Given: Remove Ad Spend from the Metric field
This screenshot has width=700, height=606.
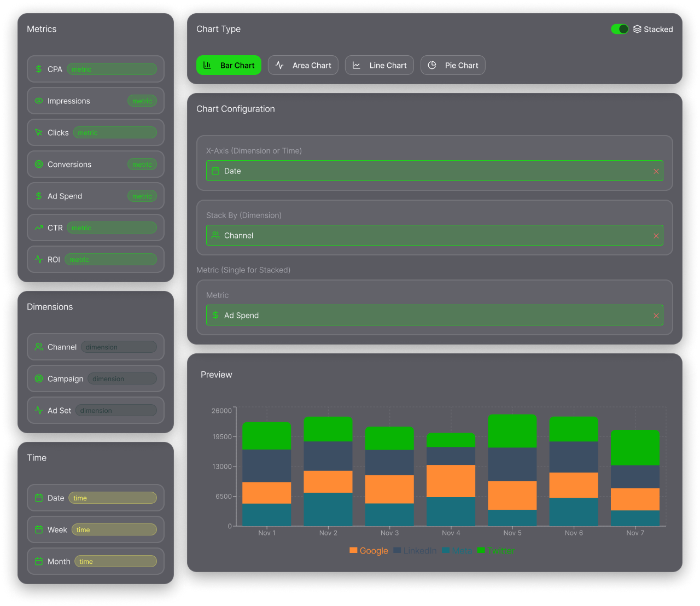Looking at the screenshot, I should coord(656,315).
